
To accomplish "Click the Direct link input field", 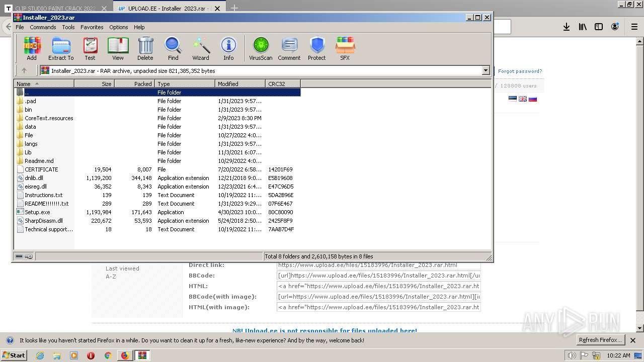I will coord(379,265).
